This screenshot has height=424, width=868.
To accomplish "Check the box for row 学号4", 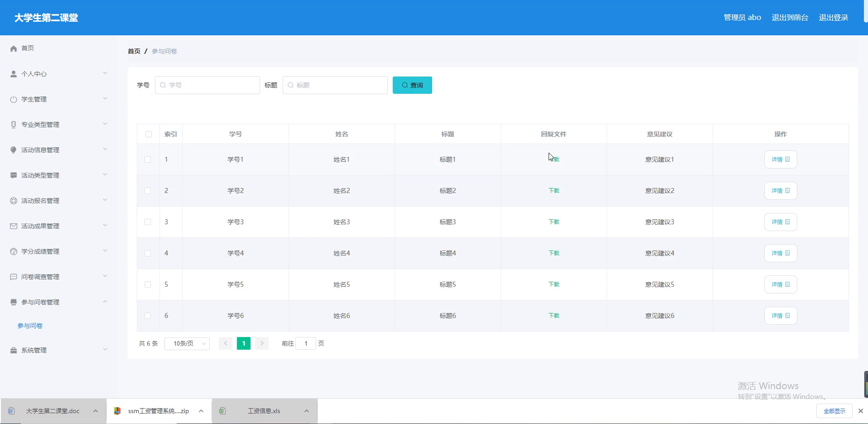I will point(148,253).
